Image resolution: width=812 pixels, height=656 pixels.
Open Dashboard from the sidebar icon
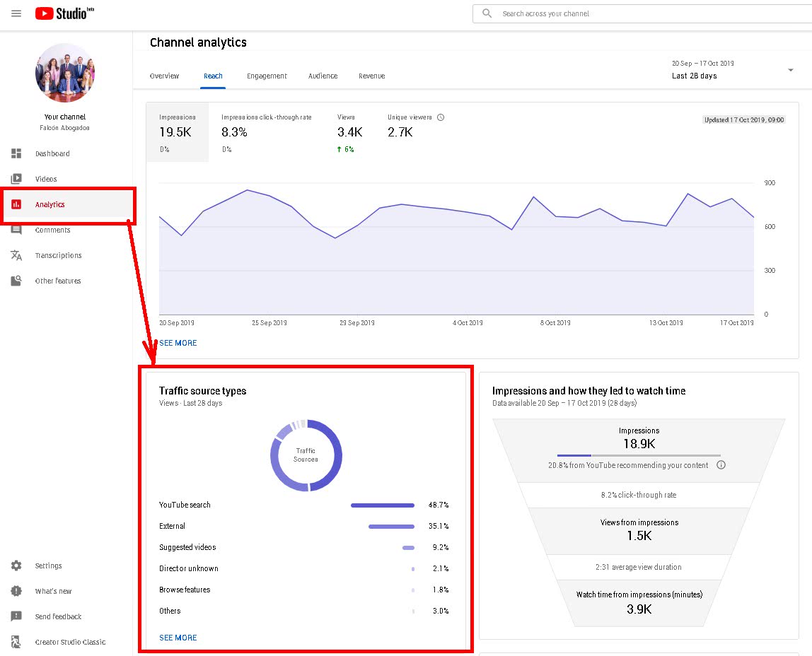(x=16, y=153)
